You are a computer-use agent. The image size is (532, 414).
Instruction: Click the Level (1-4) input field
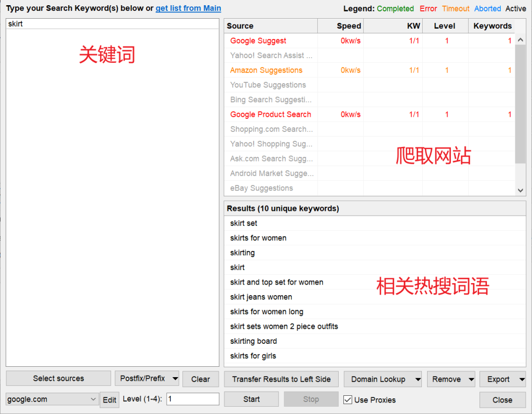click(192, 399)
